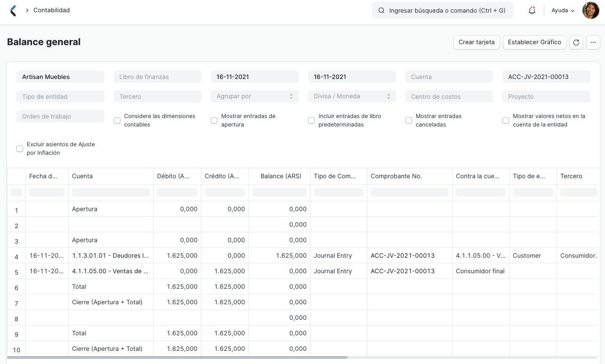Open the user avatar menu

click(x=590, y=10)
